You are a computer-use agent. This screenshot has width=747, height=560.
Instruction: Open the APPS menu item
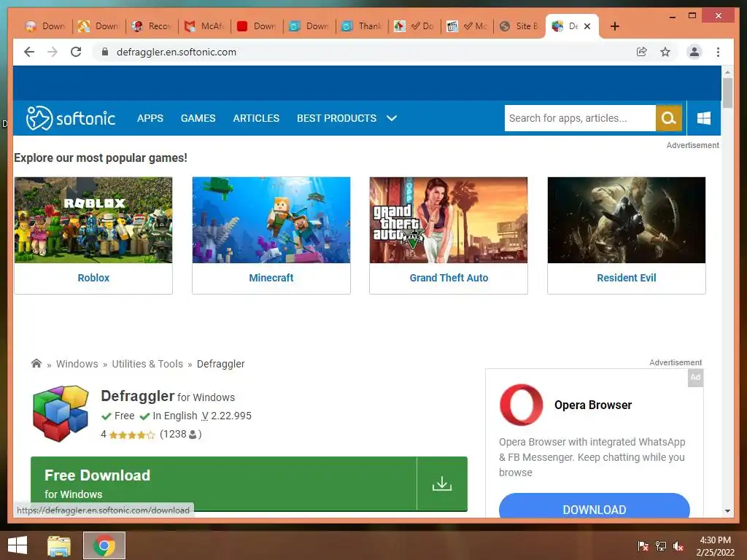point(150,118)
